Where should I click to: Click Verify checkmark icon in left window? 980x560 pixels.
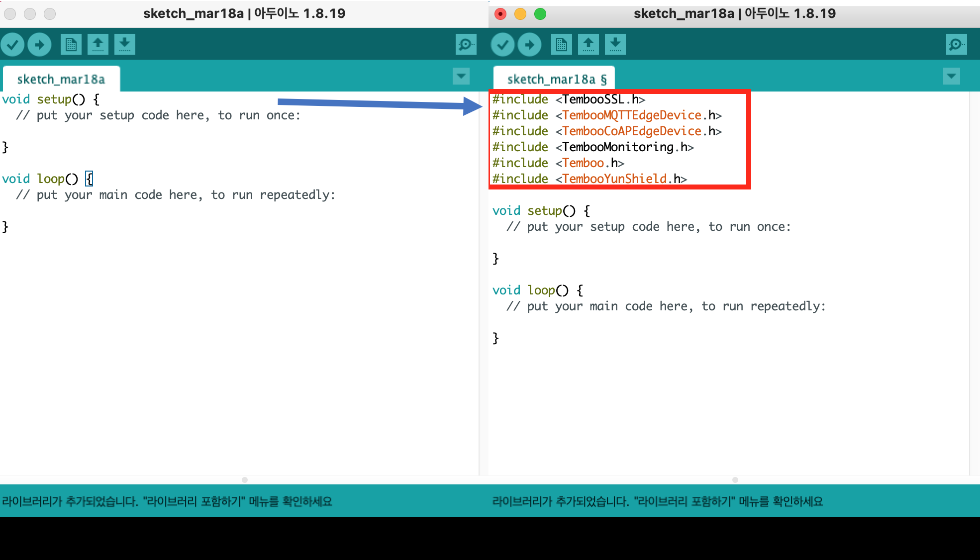point(12,44)
